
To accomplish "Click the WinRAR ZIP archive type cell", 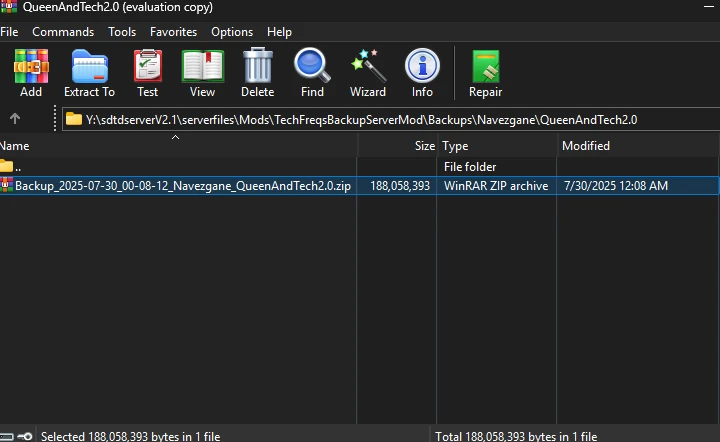I will tap(496, 185).
